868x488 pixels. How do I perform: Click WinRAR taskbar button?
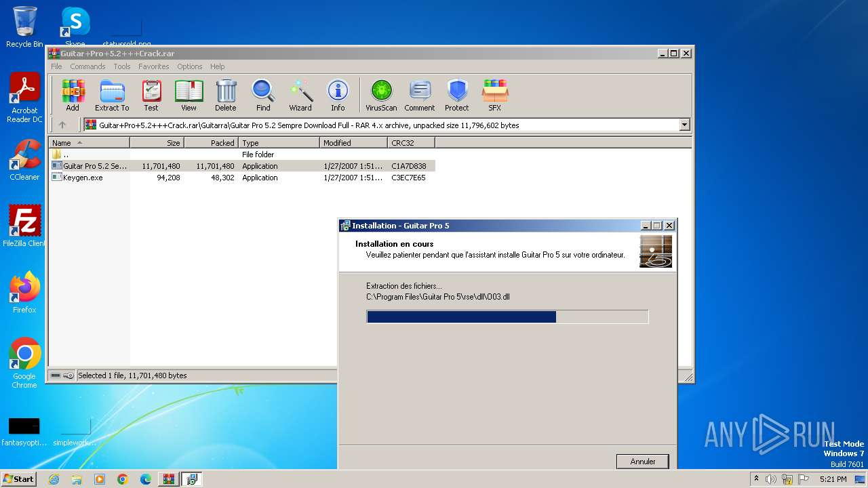pyautogui.click(x=168, y=479)
